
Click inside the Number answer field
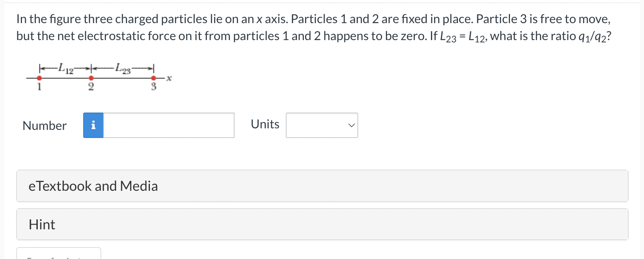(x=168, y=125)
